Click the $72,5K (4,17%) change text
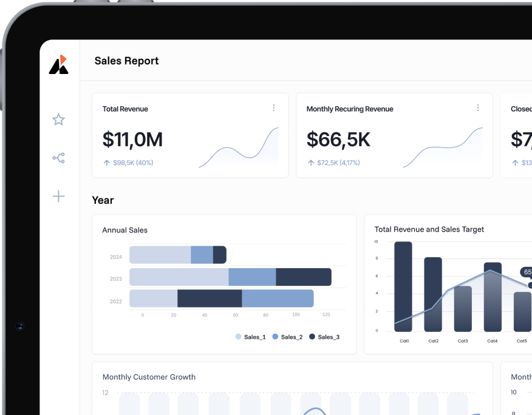Viewport: 532px width, 415px height. coord(338,163)
